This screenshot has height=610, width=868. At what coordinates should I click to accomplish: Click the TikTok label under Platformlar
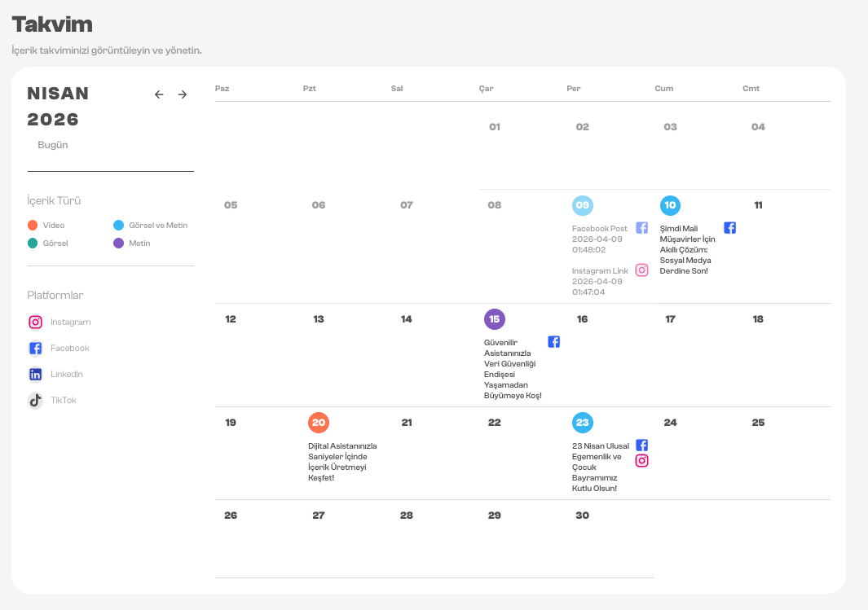[x=64, y=400]
